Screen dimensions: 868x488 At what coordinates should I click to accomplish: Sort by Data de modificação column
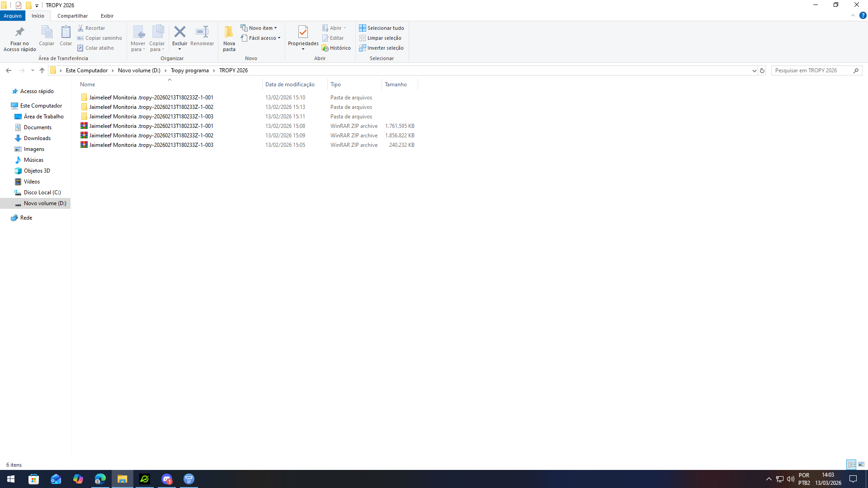[290, 84]
